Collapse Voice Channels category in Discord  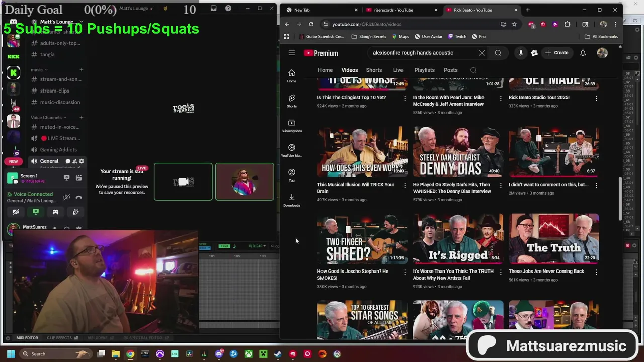(48, 118)
